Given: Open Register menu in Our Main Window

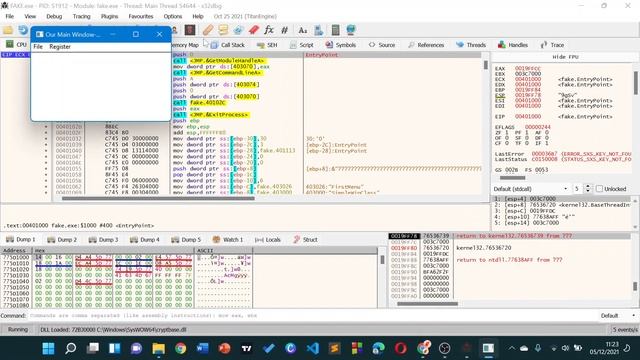Looking at the screenshot, I should click(60, 47).
